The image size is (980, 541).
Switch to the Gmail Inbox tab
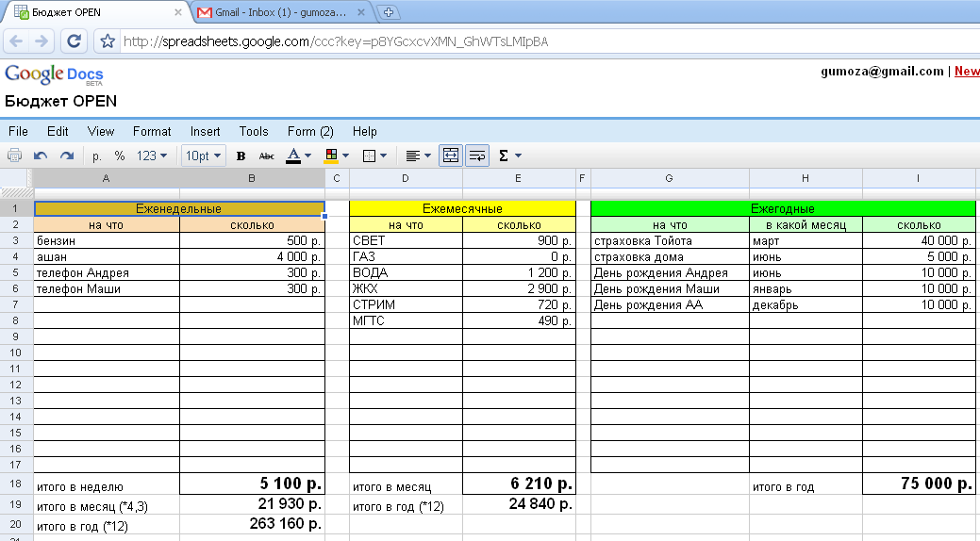(281, 12)
